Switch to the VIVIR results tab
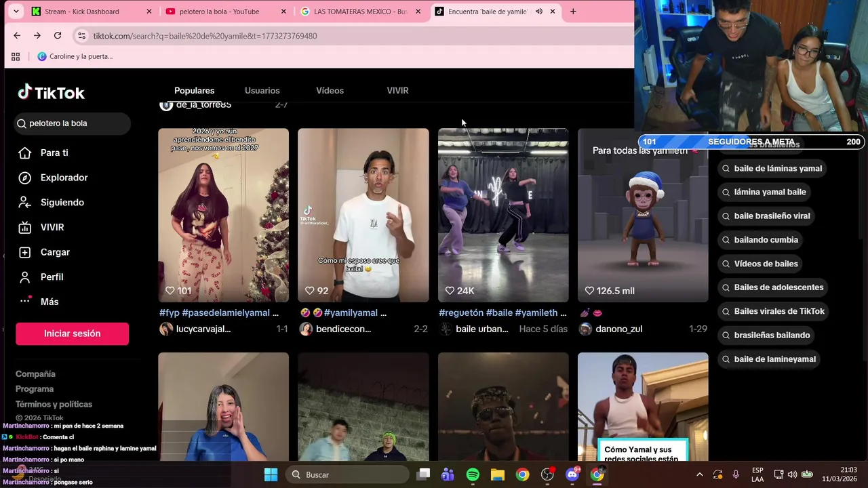The height and width of the screenshot is (488, 868). pyautogui.click(x=397, y=90)
